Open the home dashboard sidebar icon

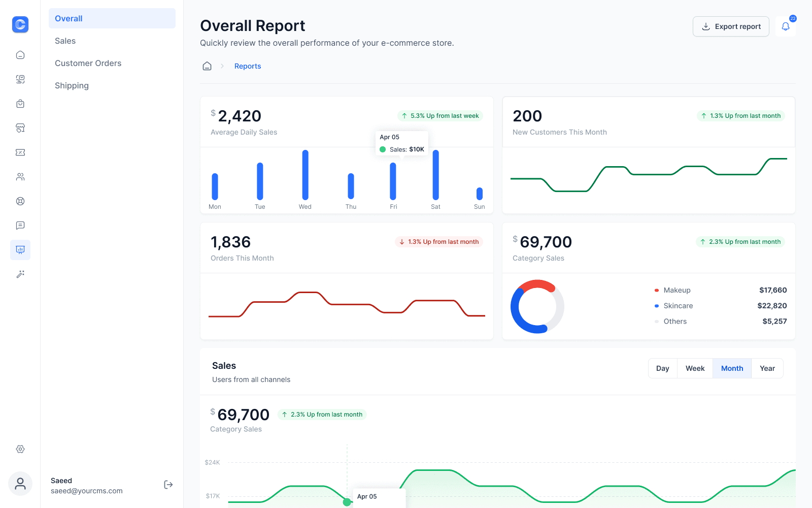20,55
